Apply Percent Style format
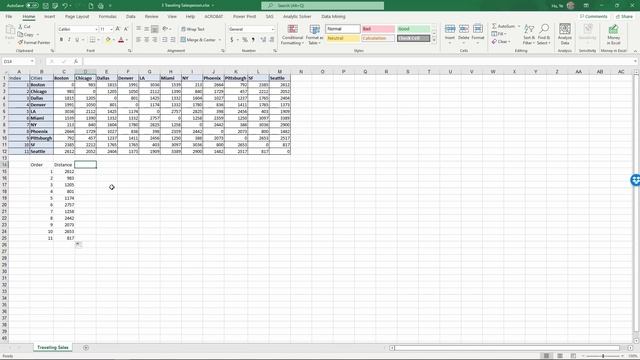This screenshot has height=360, width=640. click(245, 40)
